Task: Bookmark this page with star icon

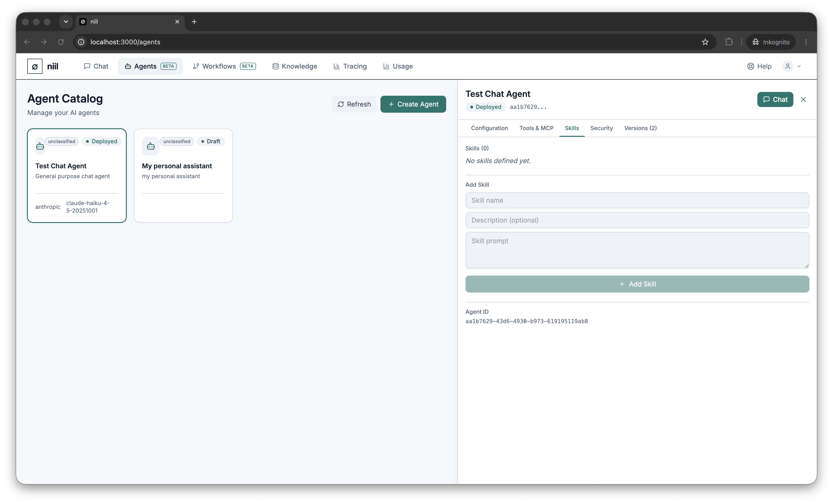Action: point(705,42)
